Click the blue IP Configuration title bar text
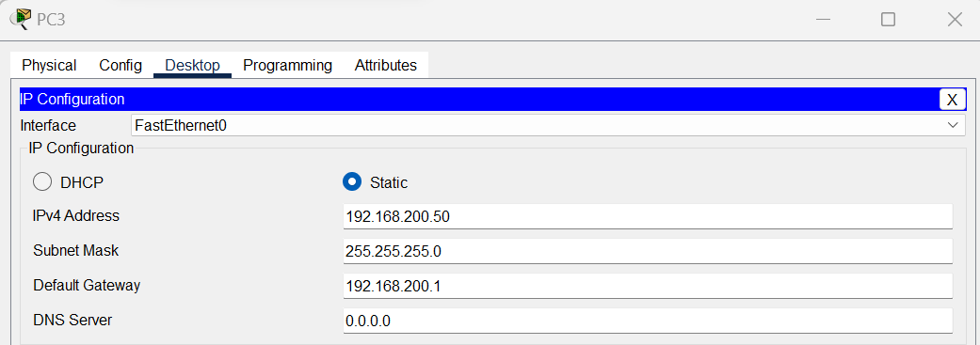Image resolution: width=980 pixels, height=345 pixels. point(72,100)
